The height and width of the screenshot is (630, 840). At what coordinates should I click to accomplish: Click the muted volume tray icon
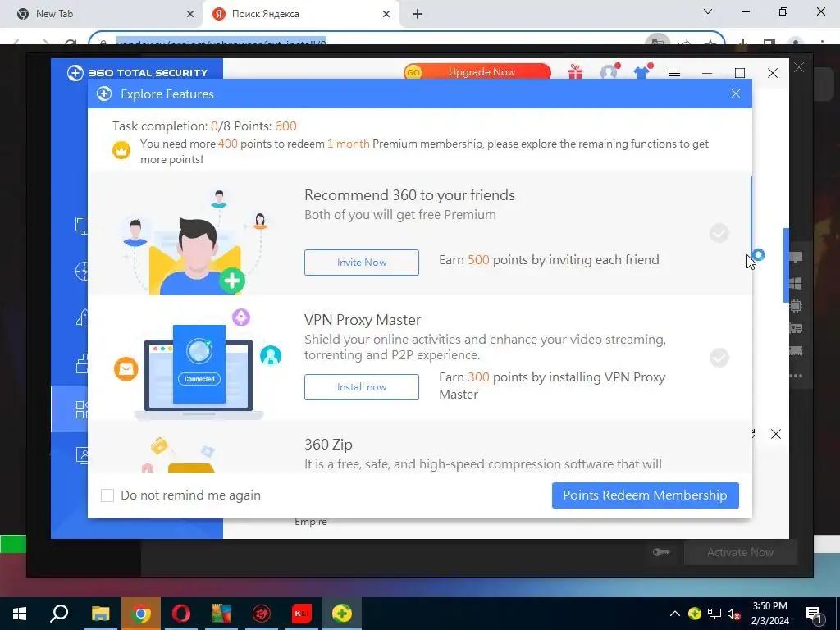coord(734,614)
